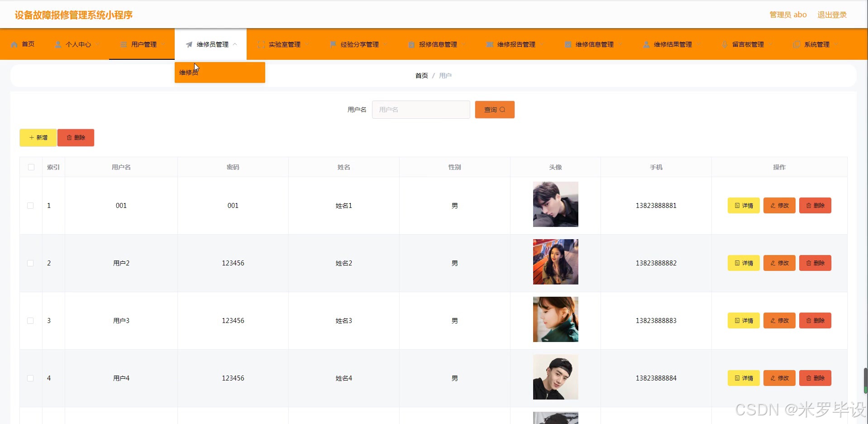The width and height of the screenshot is (868, 424).
Task: Check the checkbox for 用户3 row
Action: (x=30, y=321)
